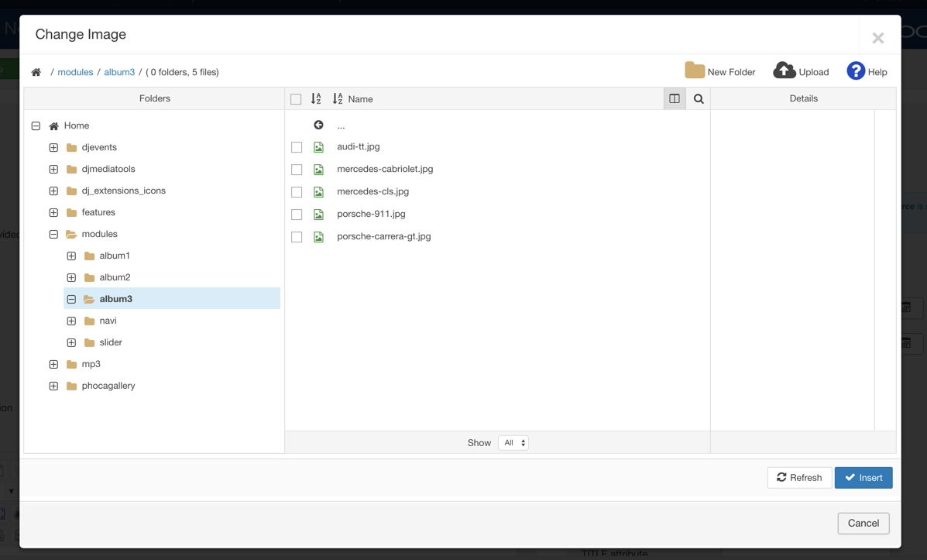This screenshot has width=927, height=560.
Task: Expand the album2 folder node
Action: tap(71, 277)
